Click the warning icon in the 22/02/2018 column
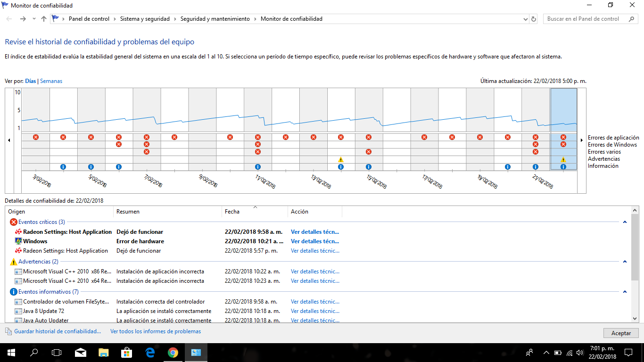This screenshot has width=644, height=362. 563,159
